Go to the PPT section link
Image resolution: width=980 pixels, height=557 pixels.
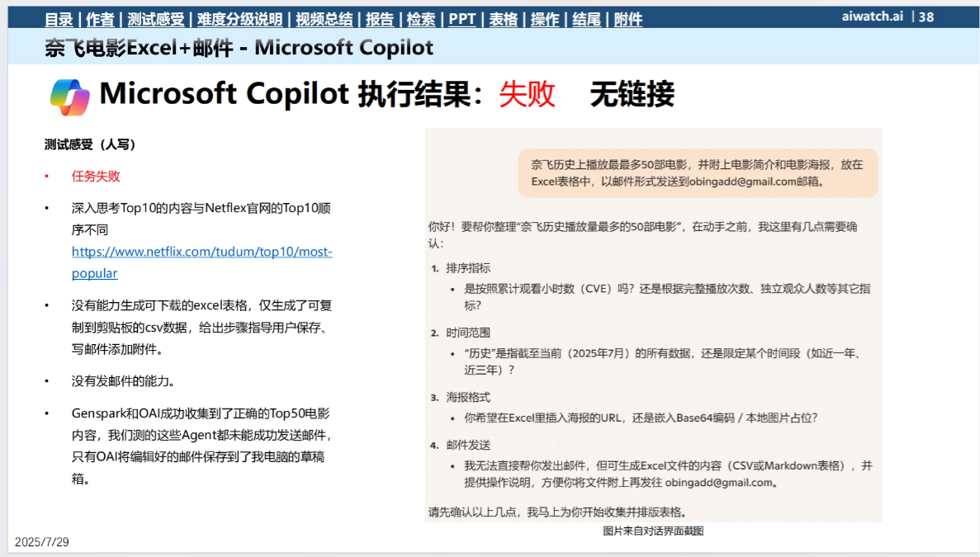pos(462,19)
